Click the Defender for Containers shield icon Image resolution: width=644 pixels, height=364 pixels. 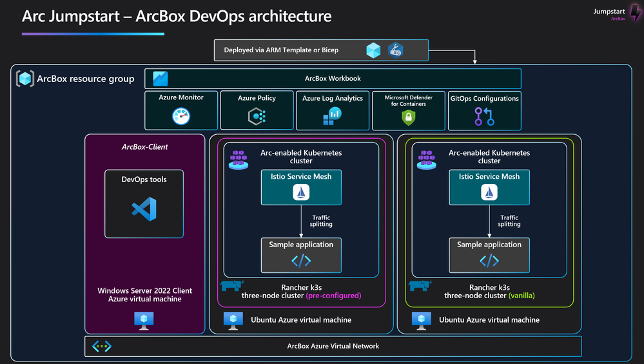click(408, 117)
